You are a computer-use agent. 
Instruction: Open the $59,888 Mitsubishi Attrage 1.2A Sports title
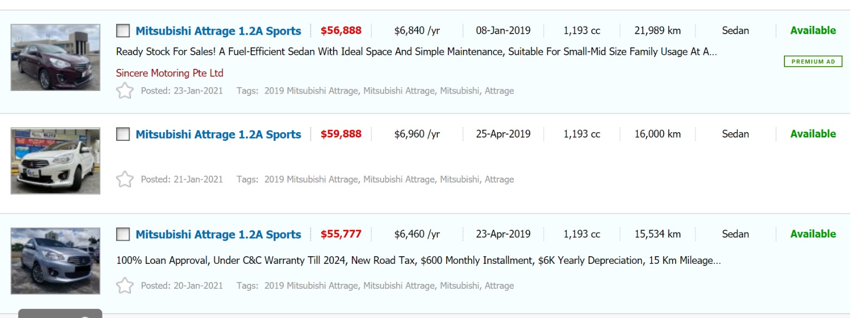pos(218,134)
